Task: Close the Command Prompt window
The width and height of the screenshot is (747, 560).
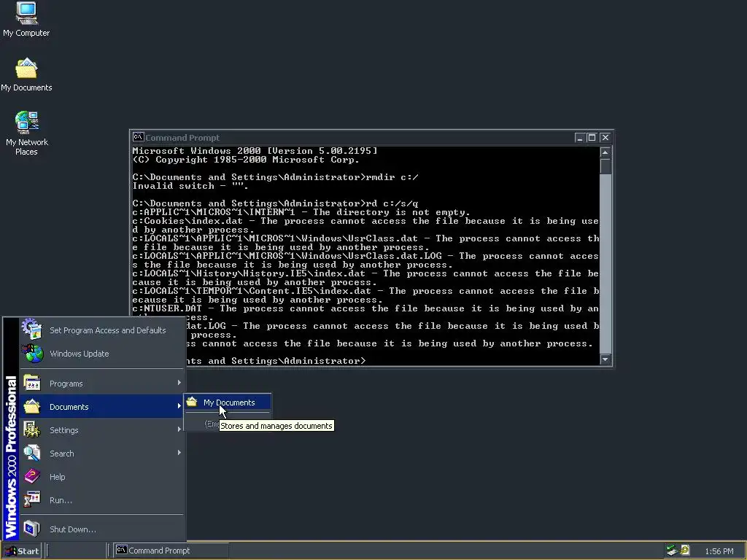Action: (x=605, y=138)
